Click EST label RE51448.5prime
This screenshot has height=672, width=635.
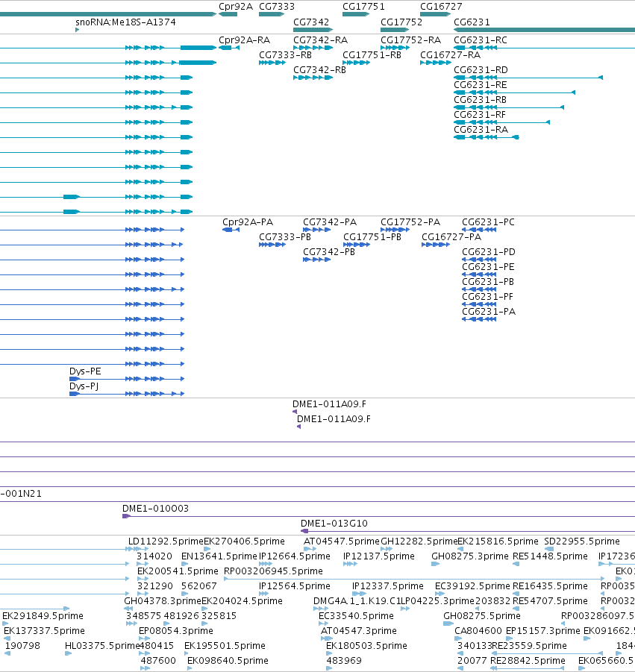550,556
